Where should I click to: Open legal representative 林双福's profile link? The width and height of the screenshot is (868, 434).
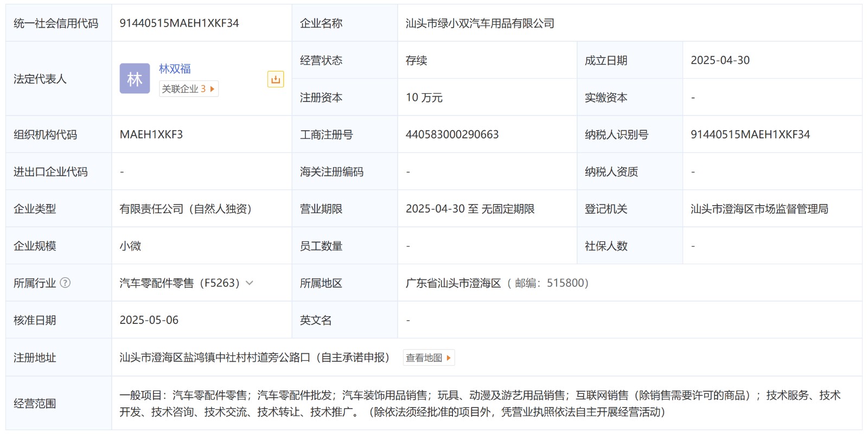pos(175,69)
